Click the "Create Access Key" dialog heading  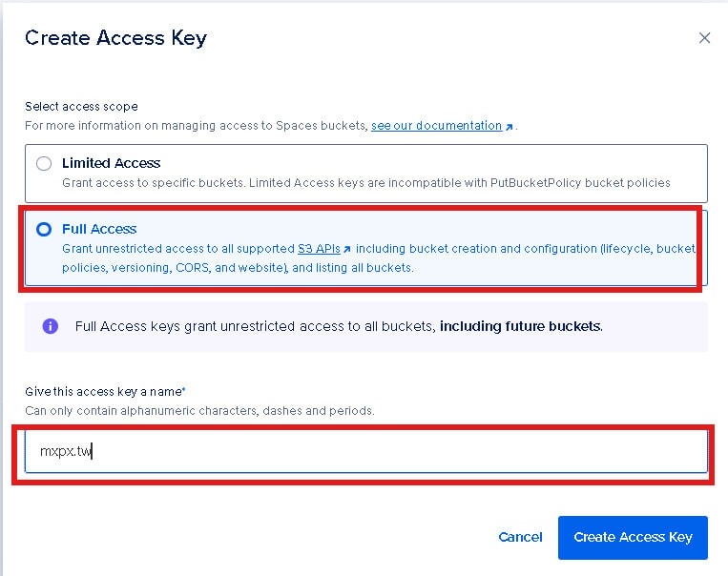point(115,38)
